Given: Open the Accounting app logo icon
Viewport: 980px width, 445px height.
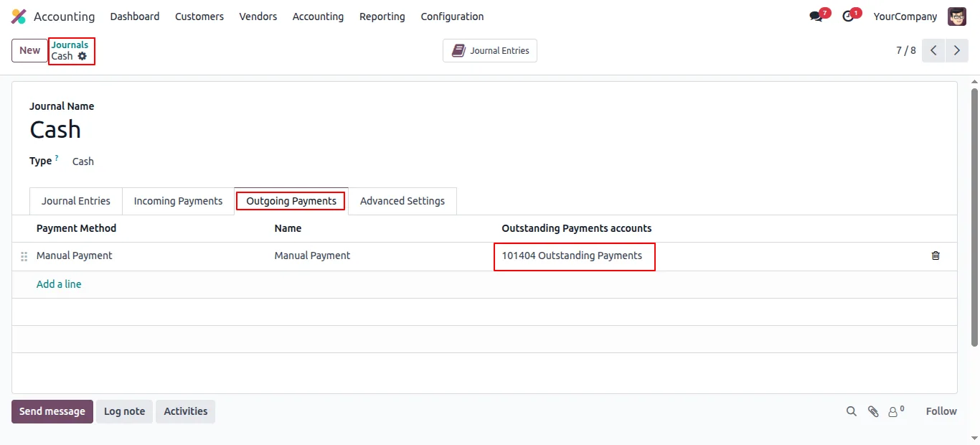Looking at the screenshot, I should click(x=19, y=16).
